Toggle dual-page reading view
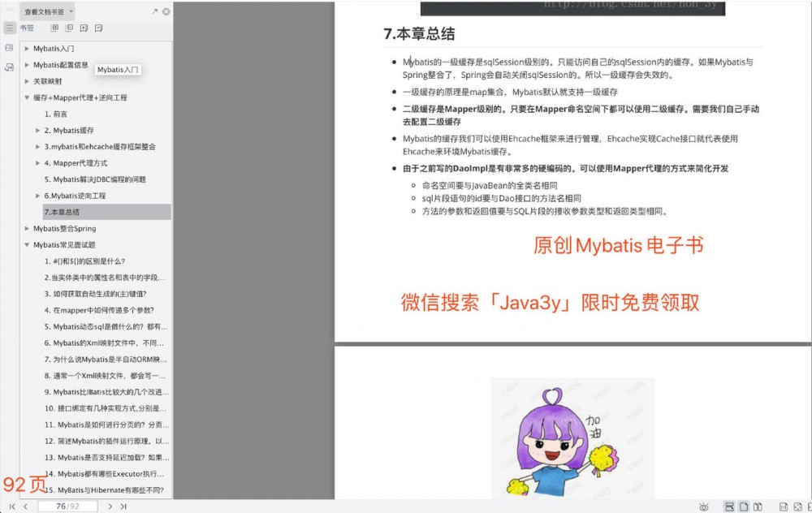This screenshot has height=513, width=812. (758, 506)
